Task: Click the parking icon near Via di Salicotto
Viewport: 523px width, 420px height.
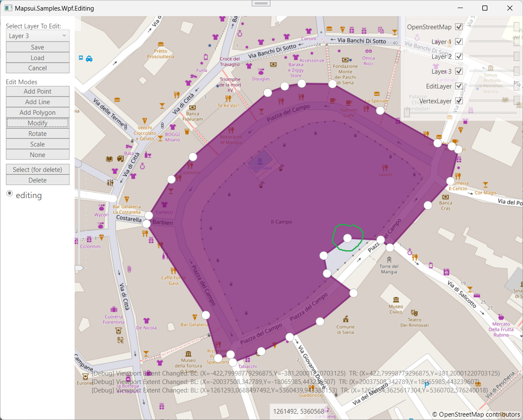Action: click(x=426, y=384)
